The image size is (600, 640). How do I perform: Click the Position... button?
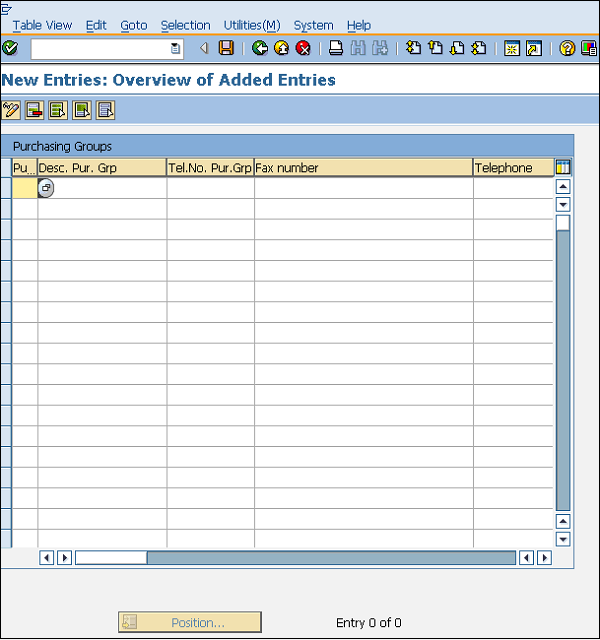click(190, 622)
